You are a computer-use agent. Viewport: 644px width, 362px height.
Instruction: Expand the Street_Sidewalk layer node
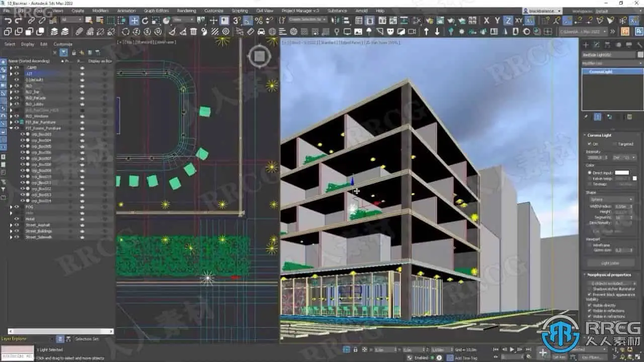coord(11,237)
